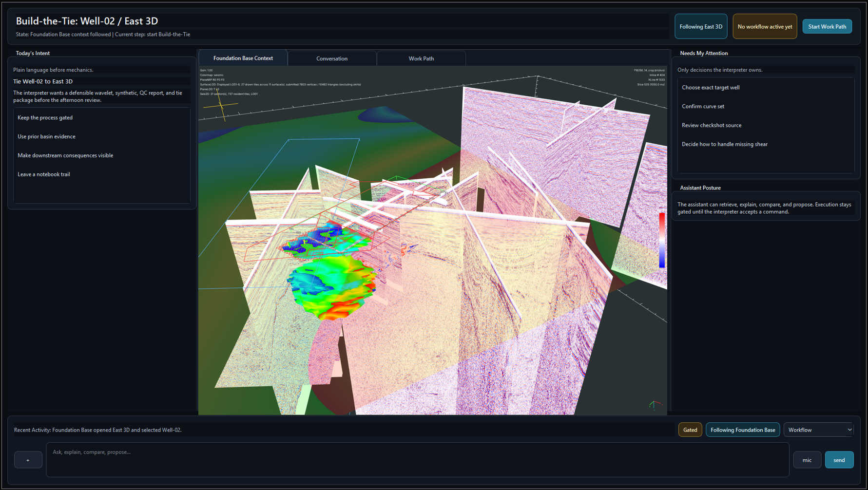The height and width of the screenshot is (490, 868).
Task: Activate the mic button
Action: pyautogui.click(x=807, y=460)
